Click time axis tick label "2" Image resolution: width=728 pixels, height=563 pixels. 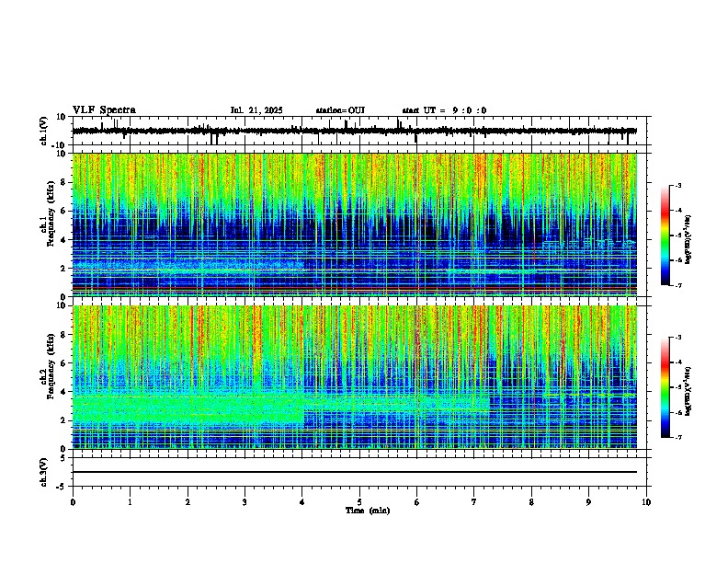click(x=188, y=502)
